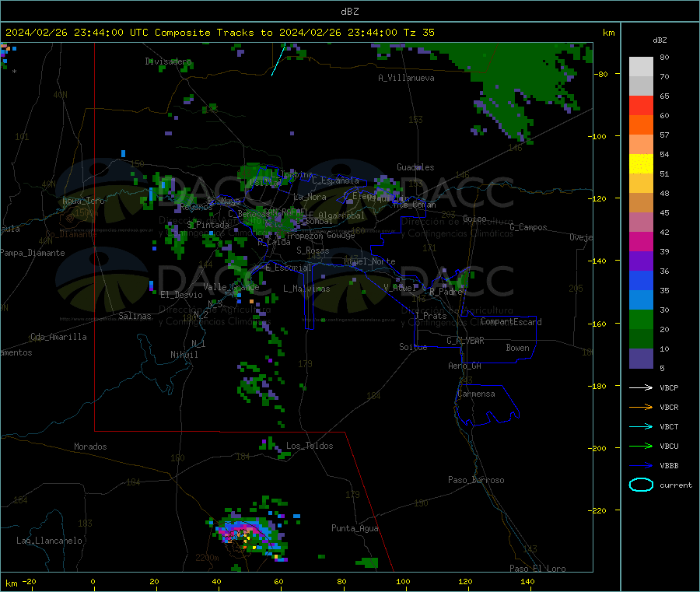Select the 80 dBZ light gray swatch
This screenshot has width=700, height=592.
(x=641, y=67)
